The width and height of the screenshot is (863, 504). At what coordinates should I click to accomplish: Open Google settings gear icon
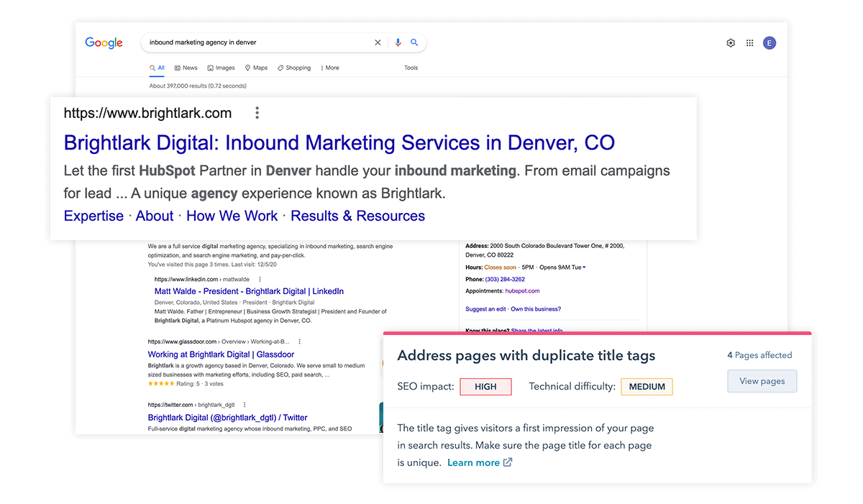[x=731, y=43]
